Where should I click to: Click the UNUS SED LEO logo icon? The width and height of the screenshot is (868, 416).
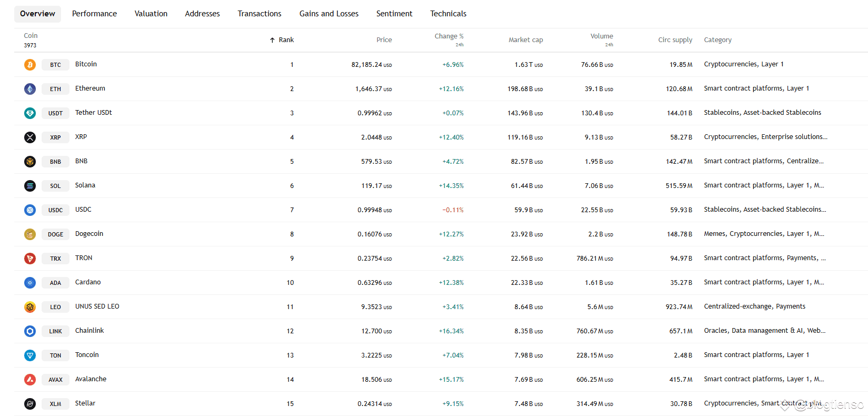(x=30, y=307)
